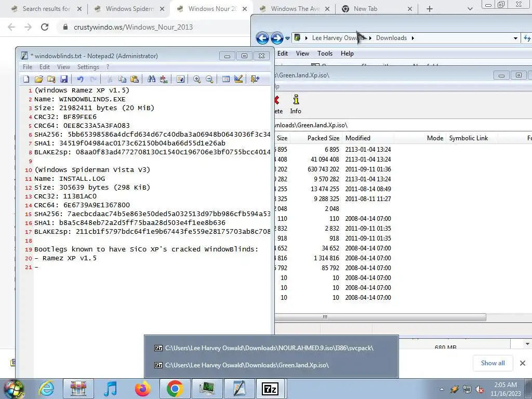
Task: Open the Windows Start orb
Action: 14,389
